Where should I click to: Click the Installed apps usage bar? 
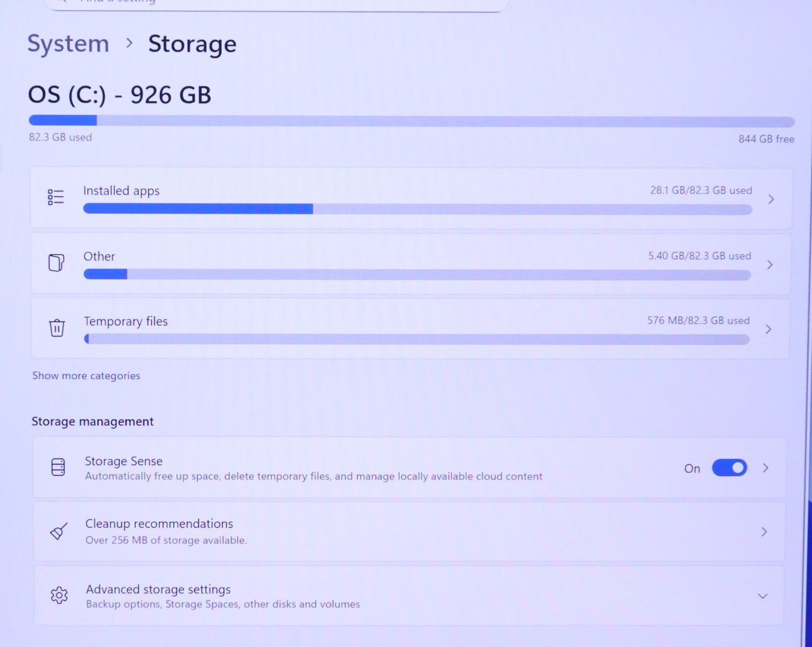[x=417, y=209]
